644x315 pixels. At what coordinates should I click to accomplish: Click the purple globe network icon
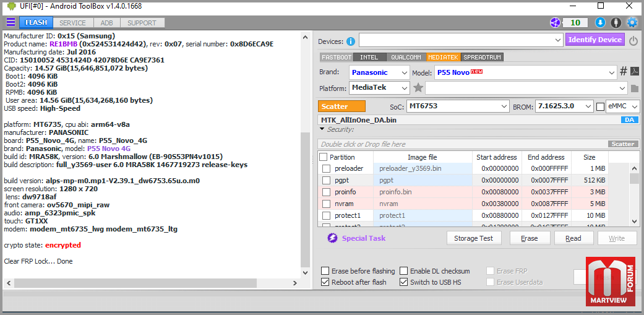(x=556, y=22)
